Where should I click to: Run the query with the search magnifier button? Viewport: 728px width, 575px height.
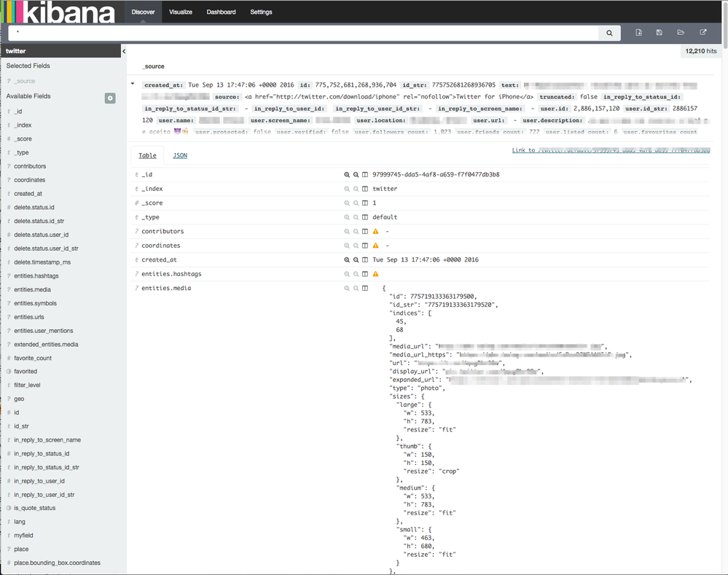[x=609, y=33]
